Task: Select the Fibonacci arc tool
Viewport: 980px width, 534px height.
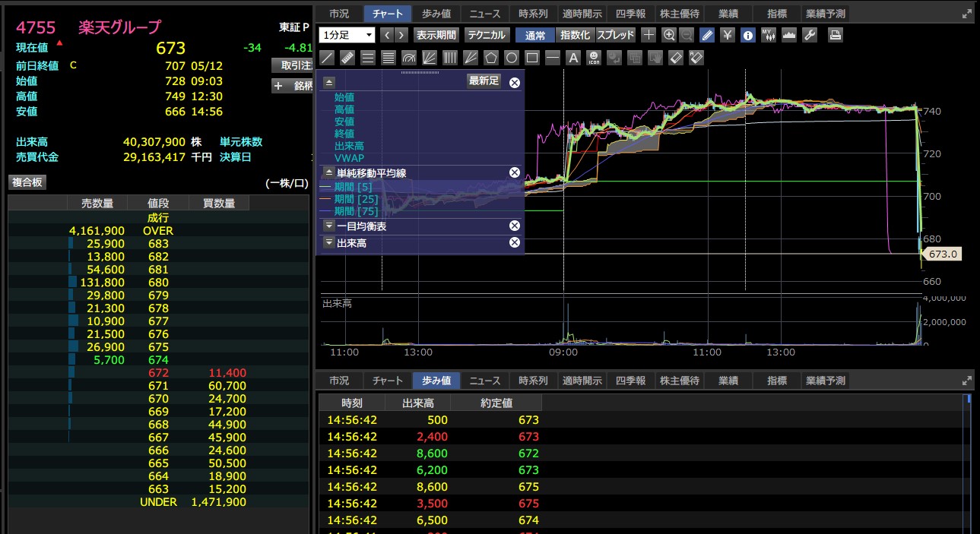Action: click(x=409, y=58)
